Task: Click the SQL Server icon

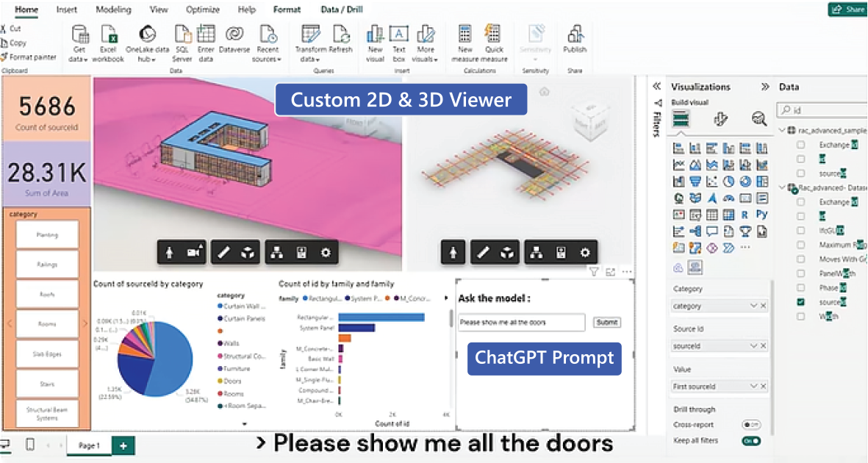Action: pos(182,35)
